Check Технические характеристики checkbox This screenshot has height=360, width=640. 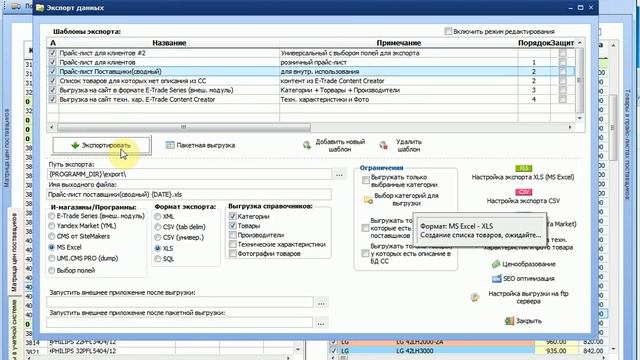(233, 244)
